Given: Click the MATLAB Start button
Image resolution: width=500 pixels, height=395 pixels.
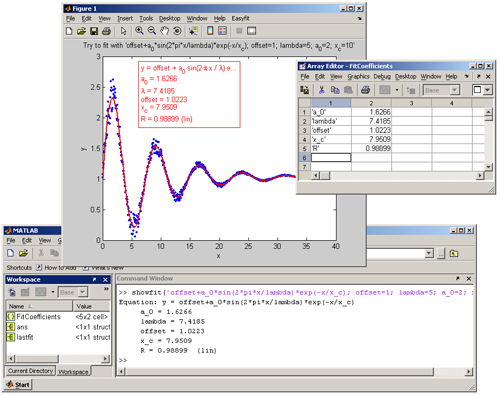Looking at the screenshot, I should click(x=18, y=385).
